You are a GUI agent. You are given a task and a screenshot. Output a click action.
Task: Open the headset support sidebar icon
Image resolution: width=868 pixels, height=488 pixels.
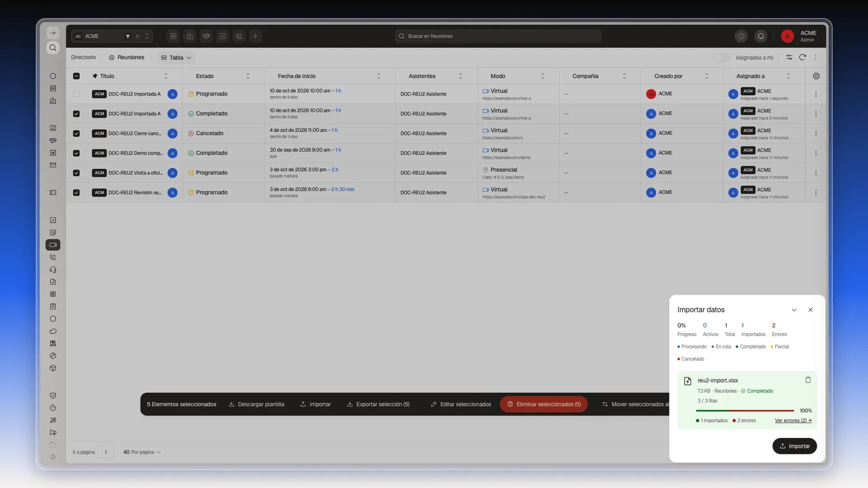[x=53, y=270]
